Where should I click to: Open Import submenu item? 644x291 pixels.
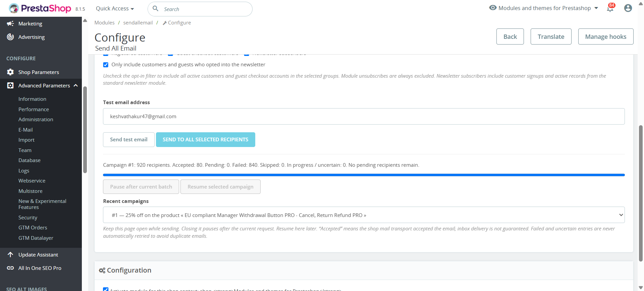[26, 140]
